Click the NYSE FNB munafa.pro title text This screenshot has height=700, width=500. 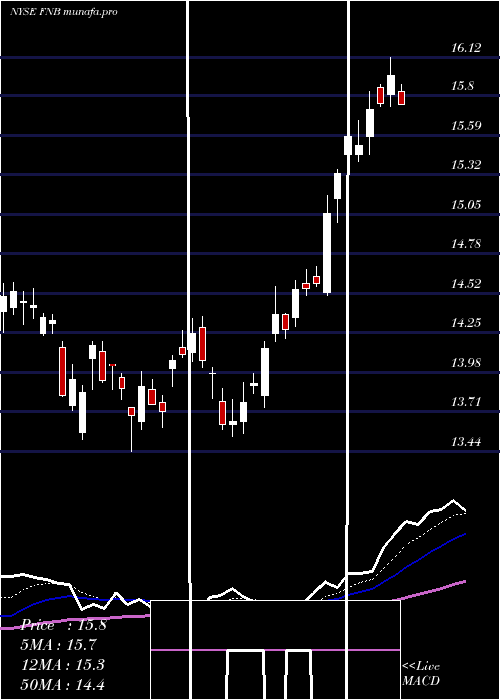tap(64, 12)
